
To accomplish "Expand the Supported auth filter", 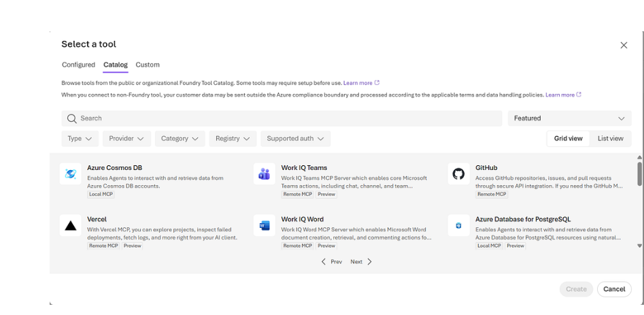I will point(295,138).
